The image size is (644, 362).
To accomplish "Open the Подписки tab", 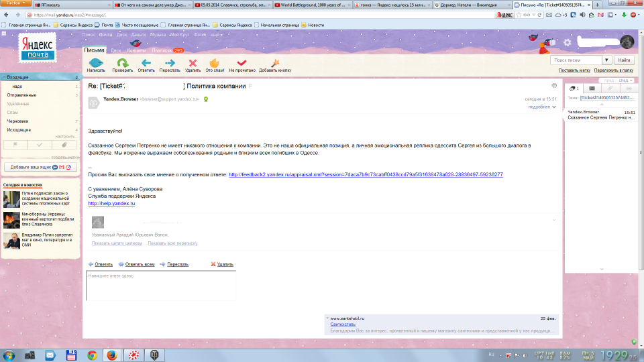I will (161, 50).
